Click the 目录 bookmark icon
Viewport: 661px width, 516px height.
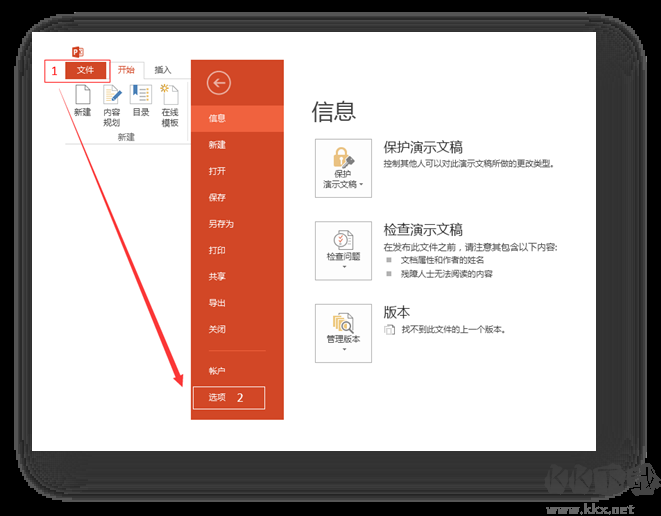(x=141, y=94)
